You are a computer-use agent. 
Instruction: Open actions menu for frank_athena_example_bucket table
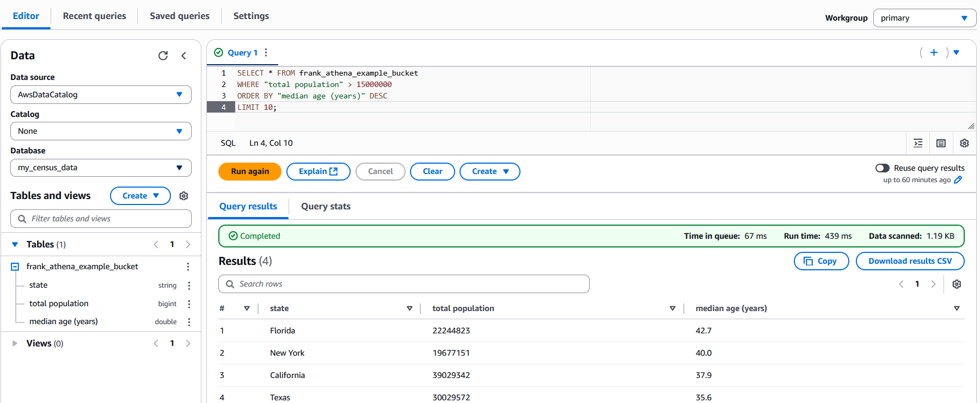pos(188,266)
